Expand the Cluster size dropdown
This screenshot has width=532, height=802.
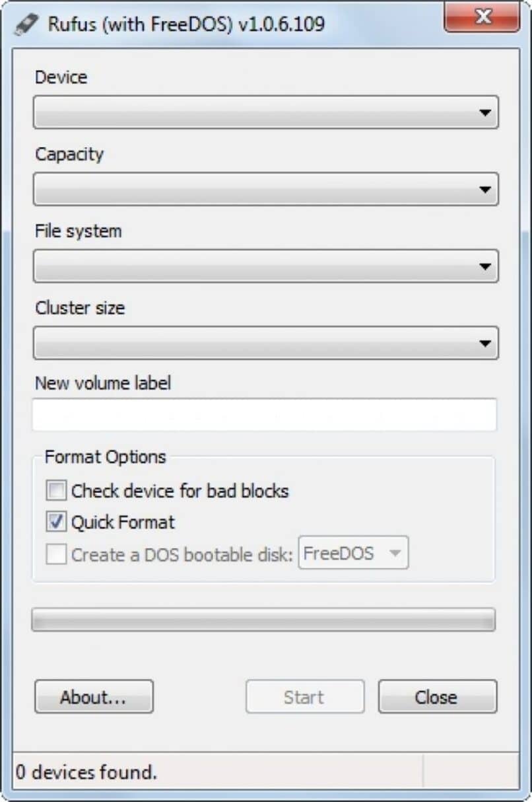point(266,344)
